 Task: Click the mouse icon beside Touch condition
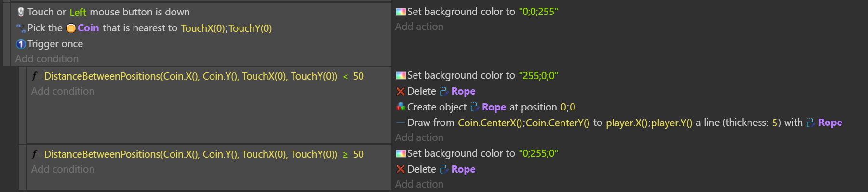coord(21,12)
